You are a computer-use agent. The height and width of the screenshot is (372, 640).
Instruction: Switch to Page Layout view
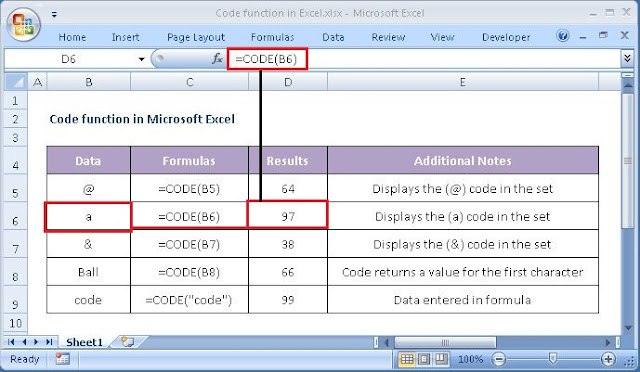(x=424, y=359)
